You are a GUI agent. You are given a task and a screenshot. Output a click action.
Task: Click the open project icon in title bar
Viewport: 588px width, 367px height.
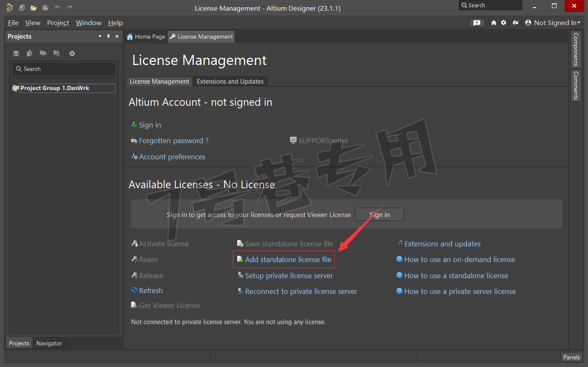[x=45, y=7]
